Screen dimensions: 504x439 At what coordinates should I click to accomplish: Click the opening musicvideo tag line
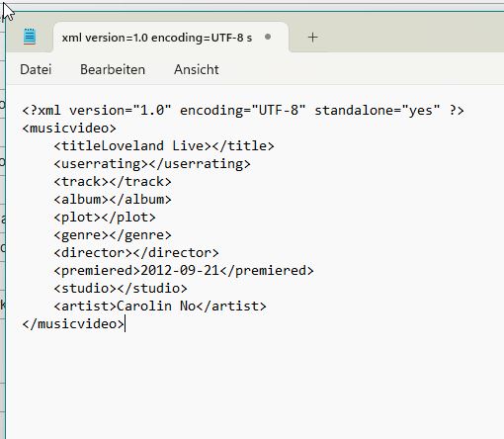tap(69, 129)
